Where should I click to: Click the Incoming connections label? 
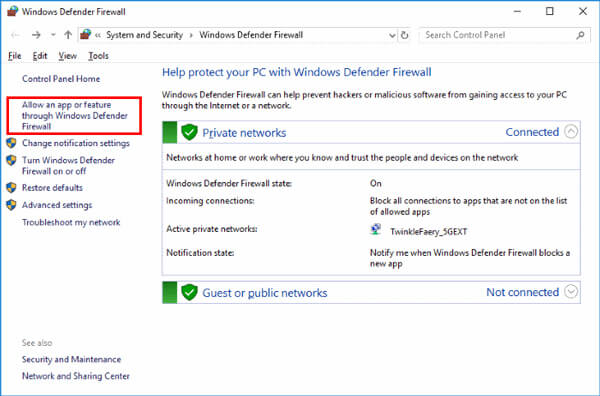point(210,201)
